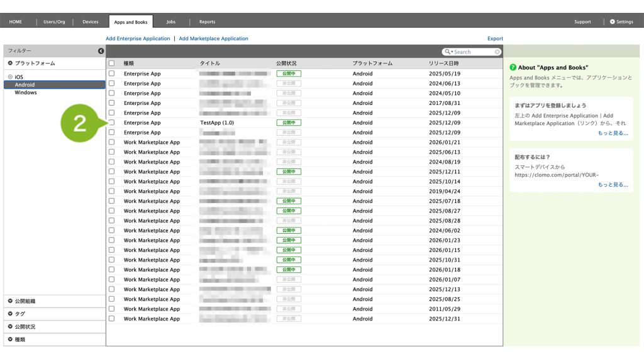Screen dimensions: 644x362
Task: Click the 公開中 badge on TestApp row
Action: 289,123
